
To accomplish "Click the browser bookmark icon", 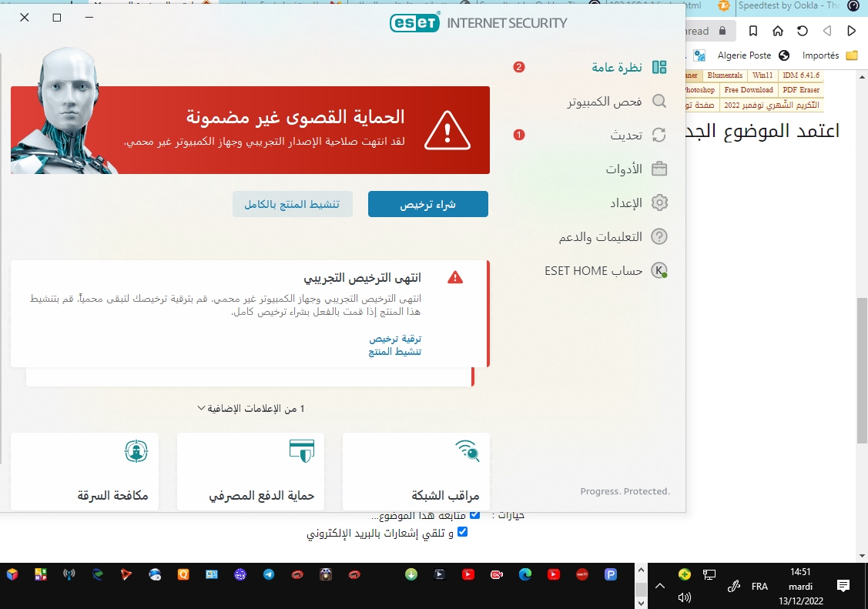I will 753,31.
